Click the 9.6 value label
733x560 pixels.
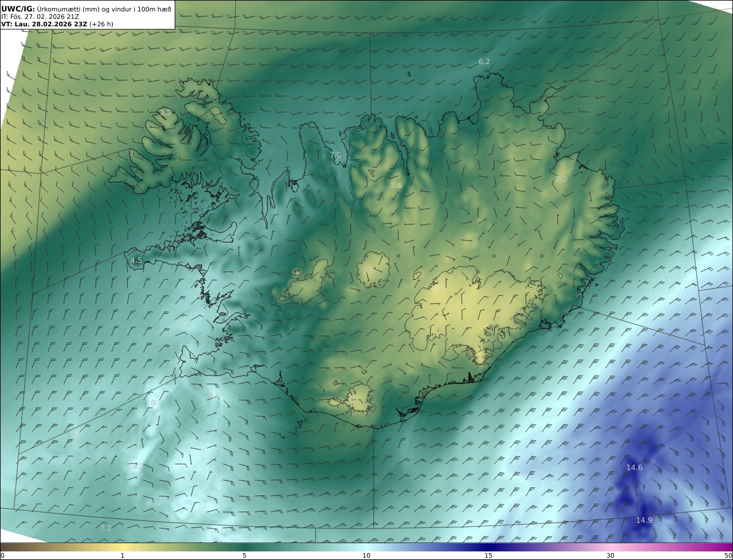point(214,395)
